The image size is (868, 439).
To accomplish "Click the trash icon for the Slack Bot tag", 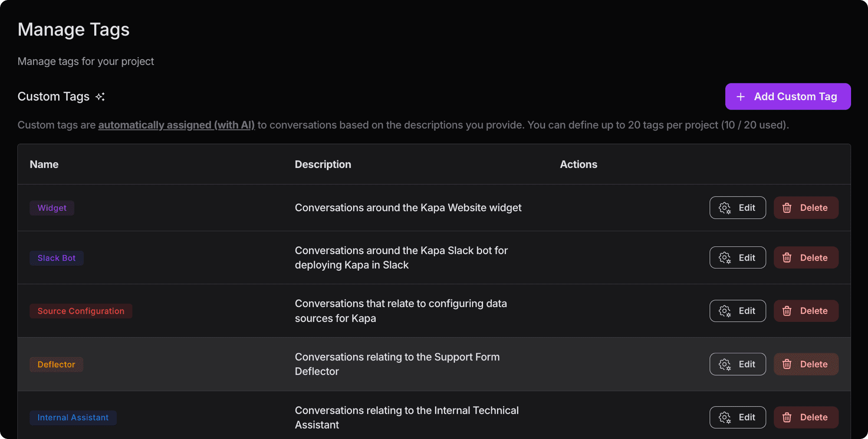I will click(787, 258).
